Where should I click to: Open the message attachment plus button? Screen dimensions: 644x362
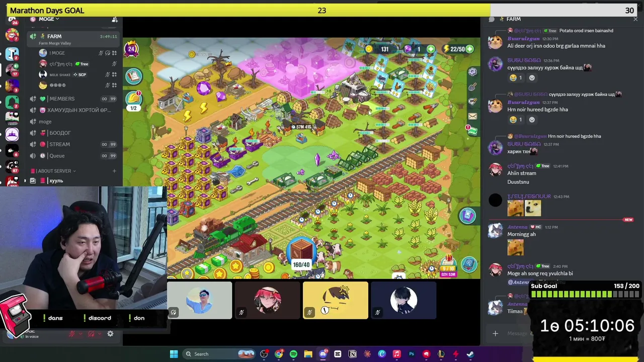(495, 333)
